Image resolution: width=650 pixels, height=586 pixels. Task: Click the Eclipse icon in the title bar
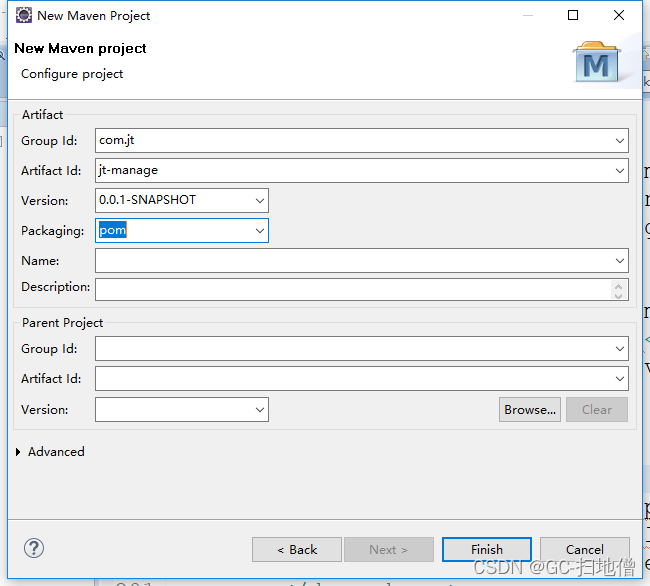click(24, 15)
